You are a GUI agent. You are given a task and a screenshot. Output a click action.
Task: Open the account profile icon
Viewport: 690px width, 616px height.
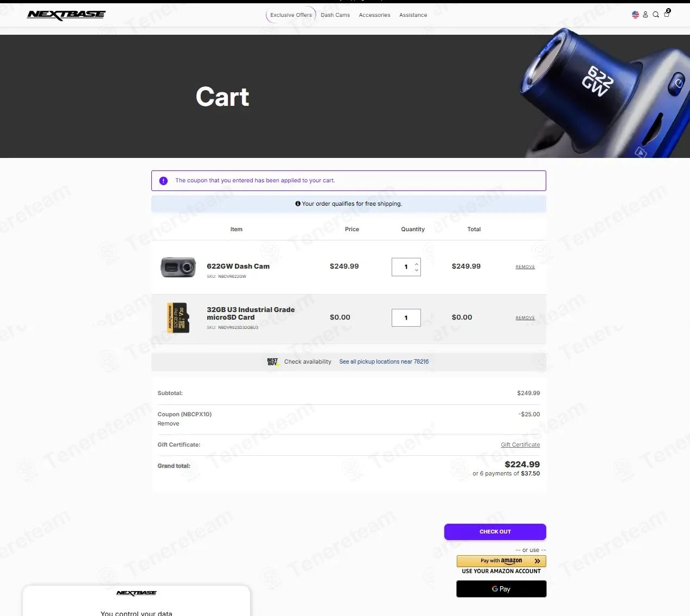646,15
